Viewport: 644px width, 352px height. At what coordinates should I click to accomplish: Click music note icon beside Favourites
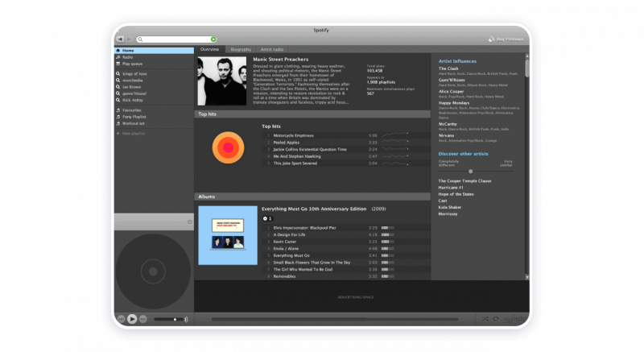coord(118,110)
